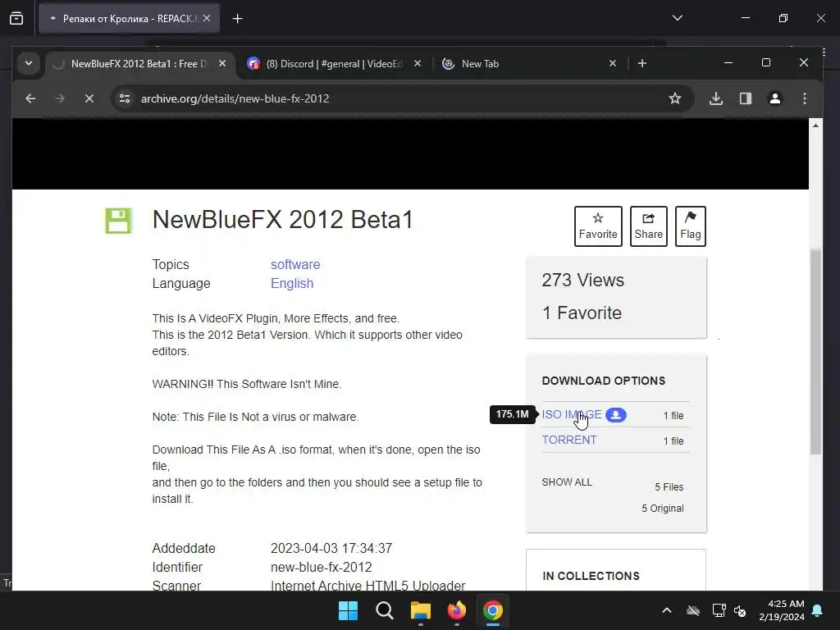Select the Репаки от Кролика tab in back window

tap(129, 19)
